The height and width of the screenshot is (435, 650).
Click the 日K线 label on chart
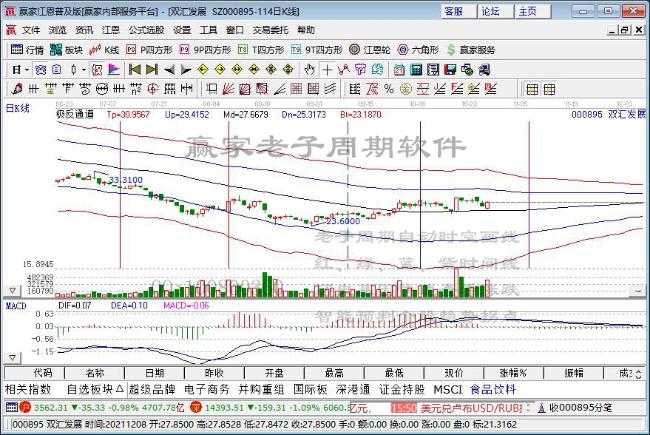pyautogui.click(x=18, y=108)
